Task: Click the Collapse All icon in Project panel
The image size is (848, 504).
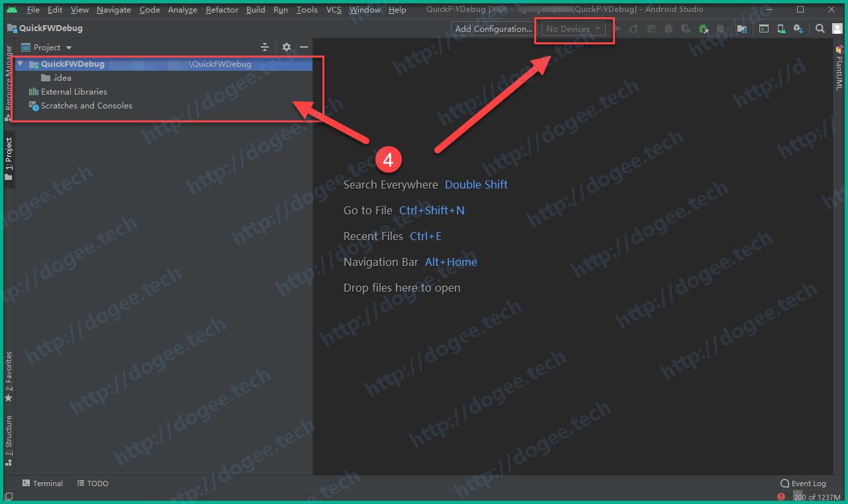Action: 265,47
